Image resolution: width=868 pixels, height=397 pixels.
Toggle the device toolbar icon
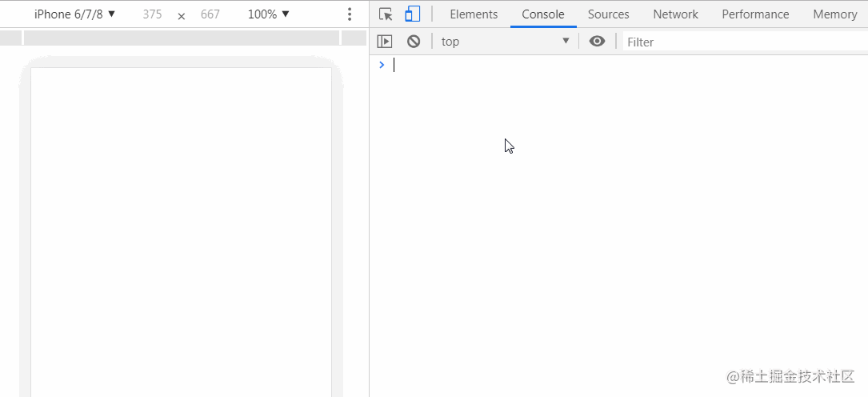(x=413, y=14)
